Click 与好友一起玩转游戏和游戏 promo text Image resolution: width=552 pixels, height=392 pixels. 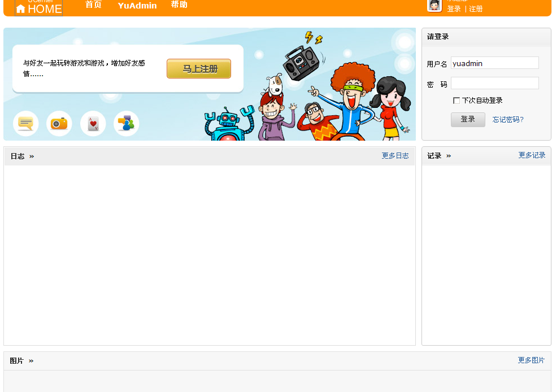tap(84, 68)
